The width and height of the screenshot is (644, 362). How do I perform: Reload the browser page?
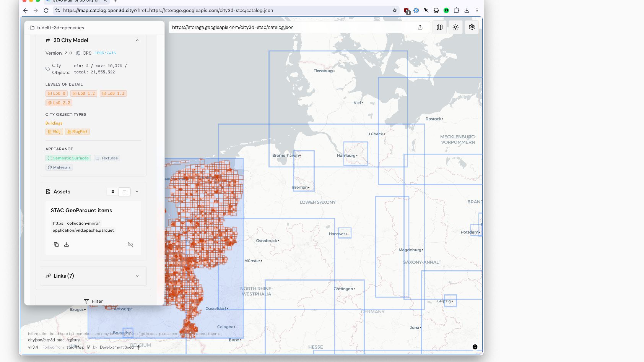tap(46, 10)
